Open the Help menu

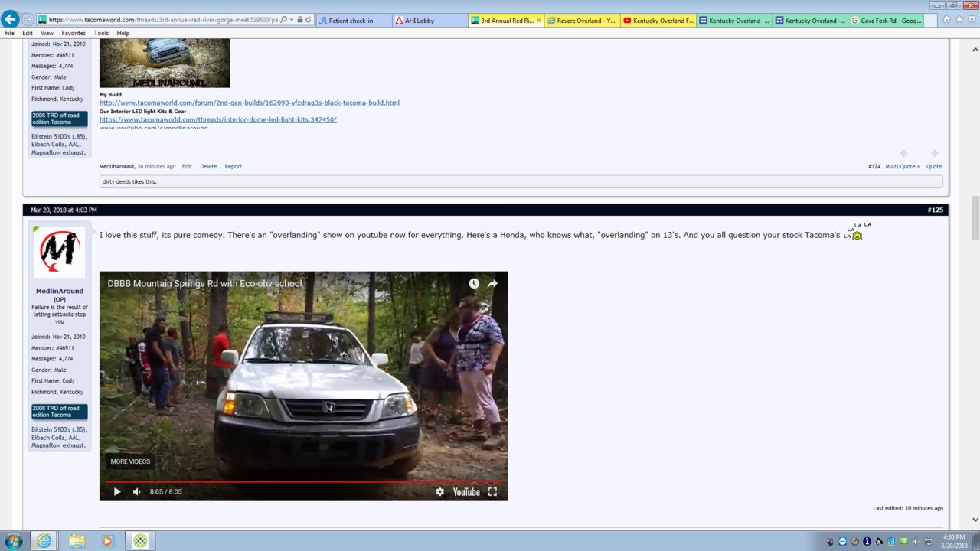tap(122, 33)
